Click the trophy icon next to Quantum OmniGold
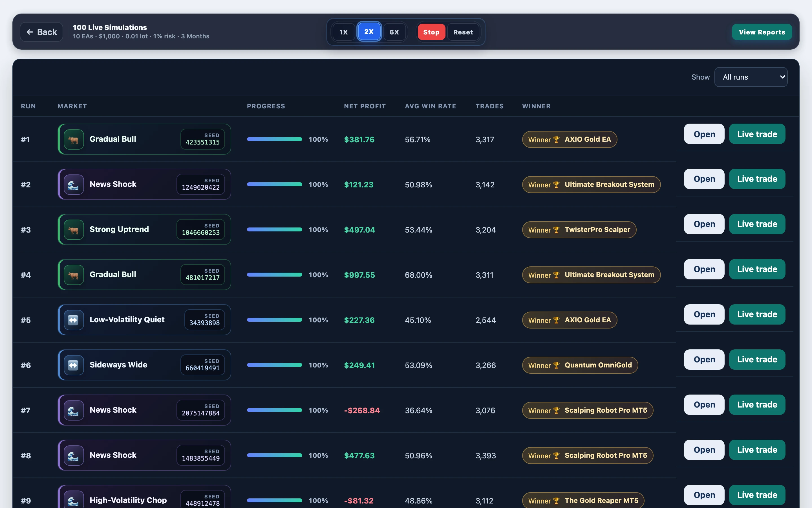Viewport: 812px width, 508px height. point(556,365)
